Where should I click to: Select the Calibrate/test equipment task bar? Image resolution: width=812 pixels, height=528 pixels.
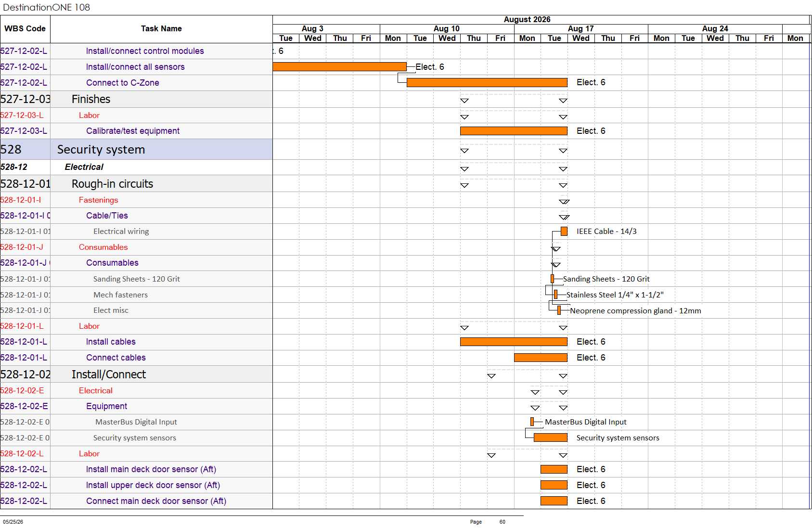pyautogui.click(x=514, y=131)
